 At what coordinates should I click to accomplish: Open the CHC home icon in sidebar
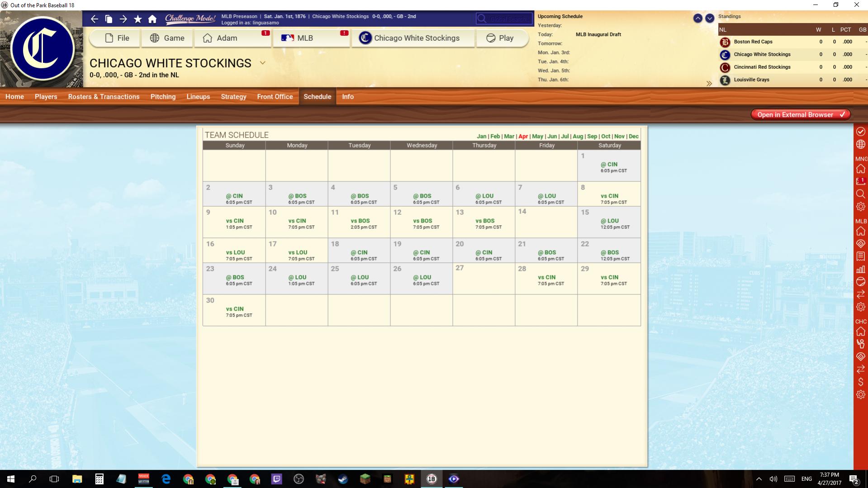click(860, 332)
